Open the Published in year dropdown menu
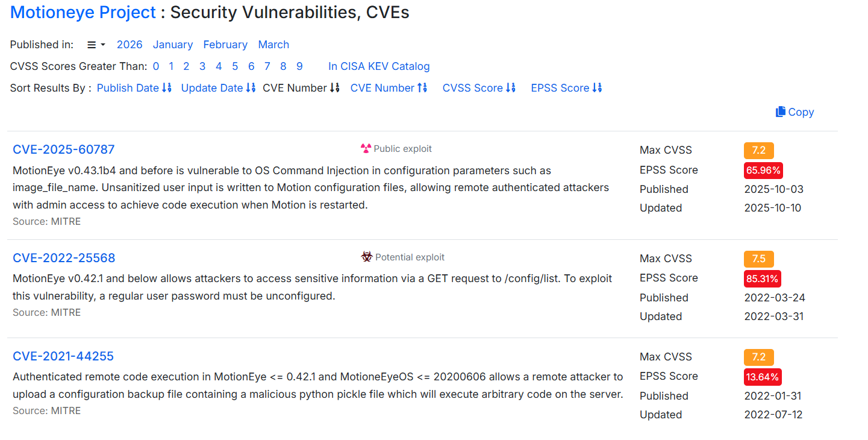Screen dimensions: 868x440 click(x=96, y=45)
